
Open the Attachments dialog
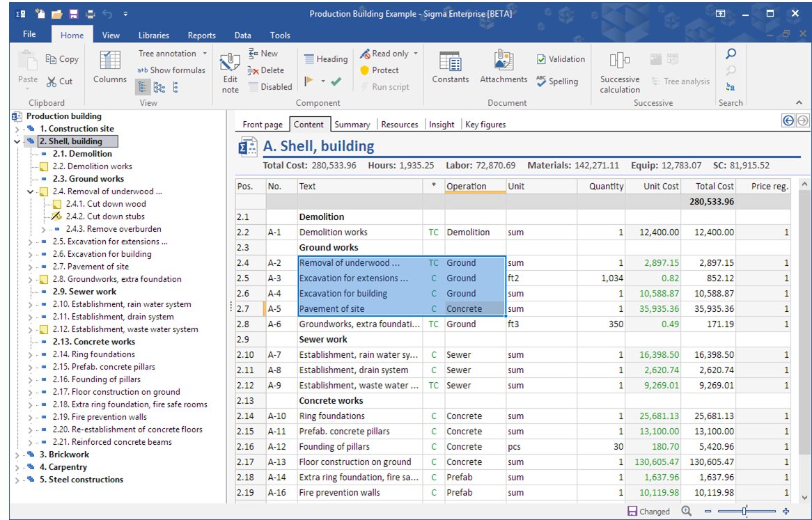tap(503, 68)
